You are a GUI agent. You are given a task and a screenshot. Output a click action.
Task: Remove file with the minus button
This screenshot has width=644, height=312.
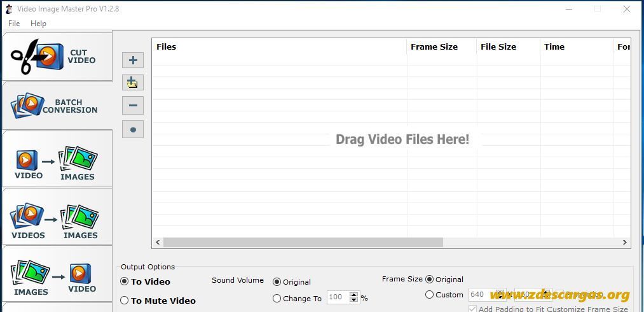[x=133, y=105]
